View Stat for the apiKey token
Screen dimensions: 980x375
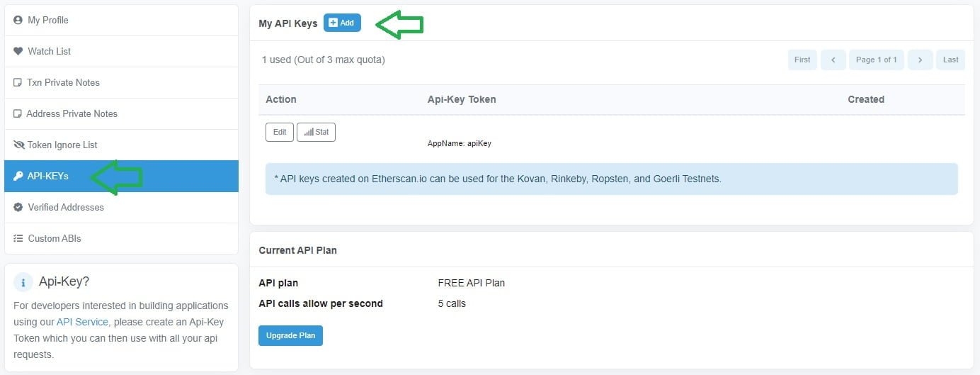[x=316, y=132]
